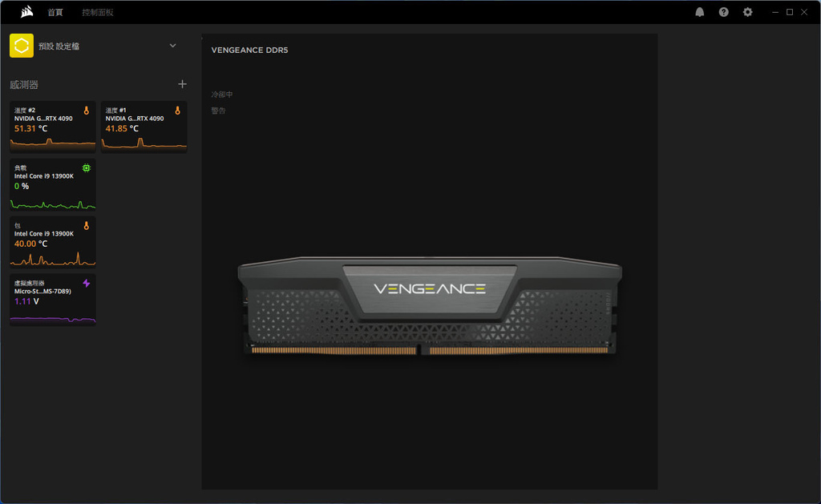Open the settings gear

point(748,12)
